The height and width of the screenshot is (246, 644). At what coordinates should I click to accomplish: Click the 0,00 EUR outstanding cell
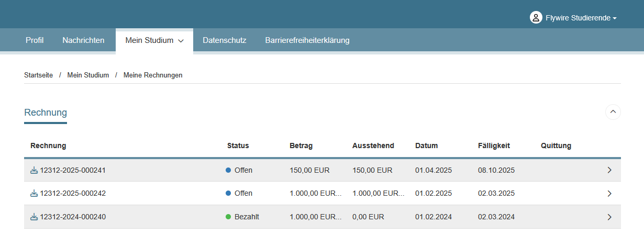[368, 217]
